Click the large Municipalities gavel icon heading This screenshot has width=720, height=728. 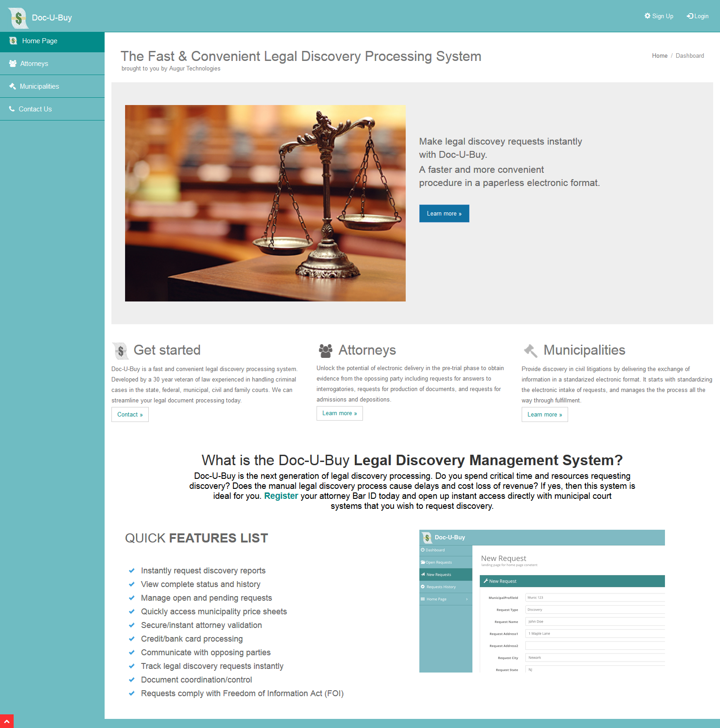pyautogui.click(x=530, y=351)
